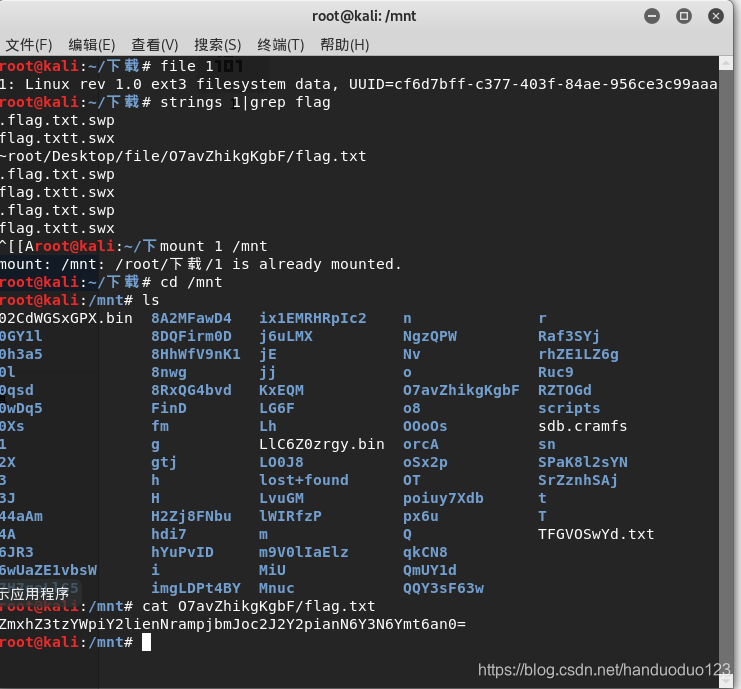Click the terminal cursor at last prompt

pyautogui.click(x=146, y=642)
